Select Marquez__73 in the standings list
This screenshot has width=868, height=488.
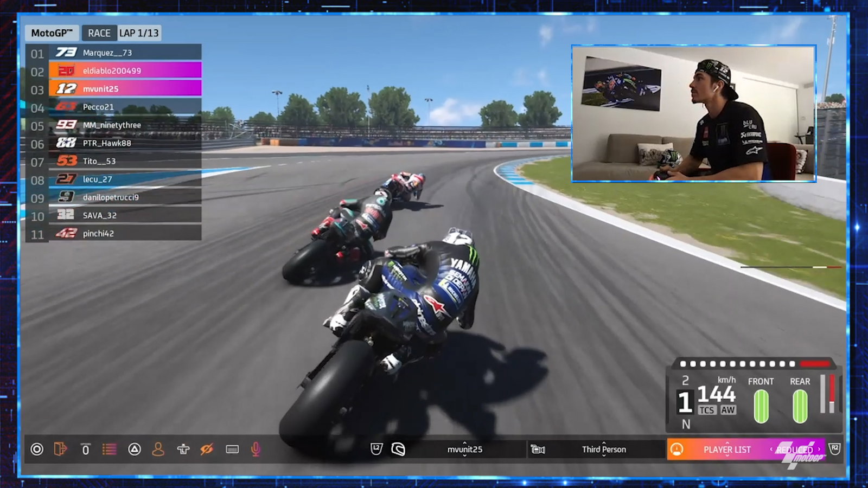(x=108, y=53)
